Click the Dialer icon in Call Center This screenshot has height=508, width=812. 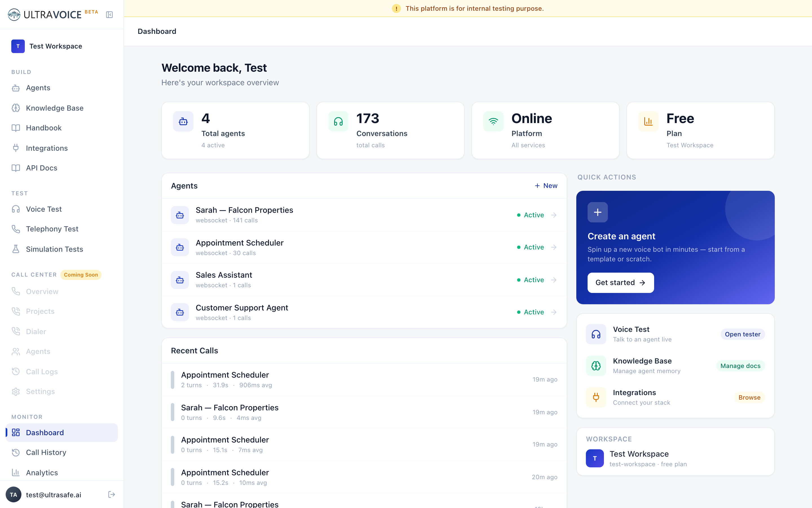coord(16,331)
